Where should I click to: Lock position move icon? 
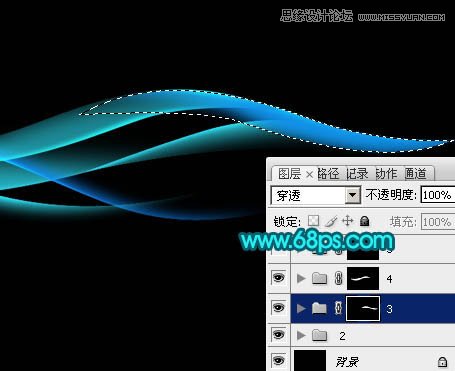click(348, 221)
